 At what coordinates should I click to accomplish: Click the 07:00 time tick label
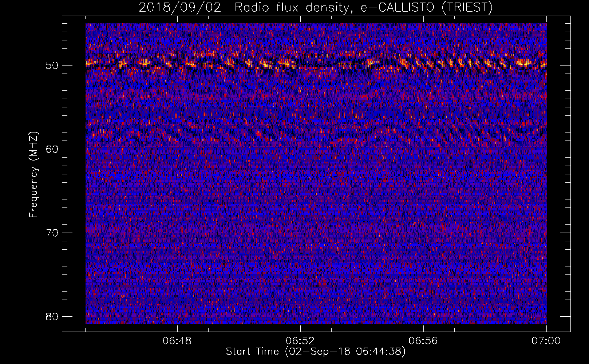pyautogui.click(x=546, y=341)
